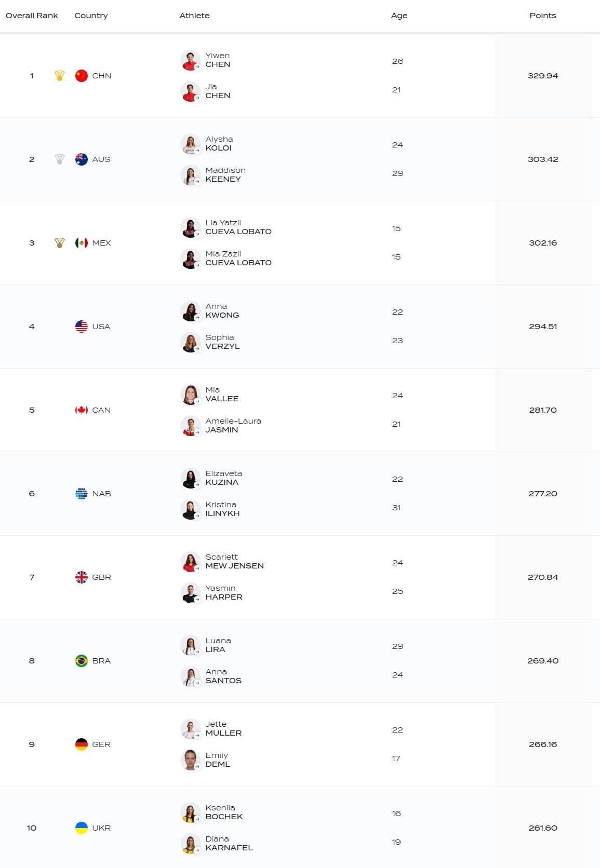This screenshot has height=868, width=600.
Task: Click the bronze medal icon for Mexico
Action: click(x=60, y=243)
